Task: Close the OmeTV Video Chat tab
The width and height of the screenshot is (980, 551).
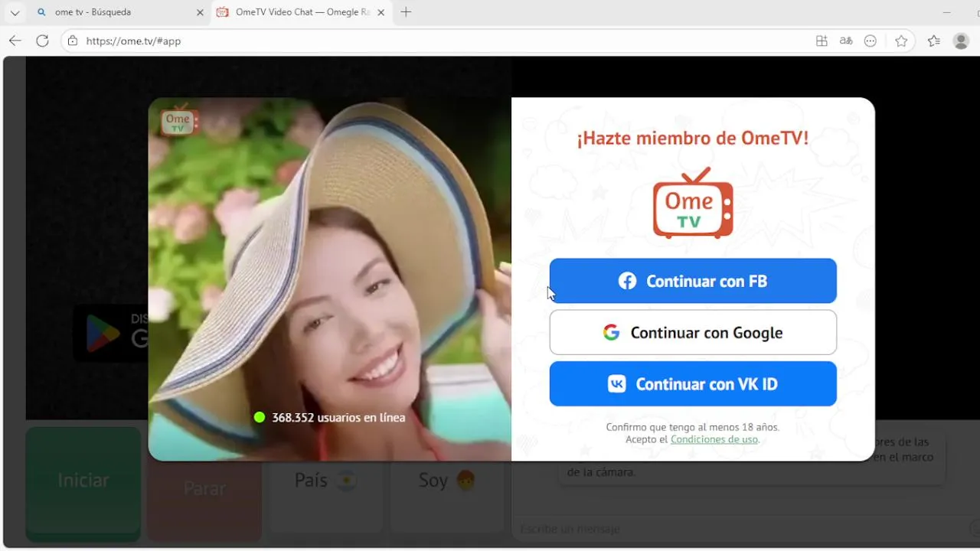Action: (383, 12)
